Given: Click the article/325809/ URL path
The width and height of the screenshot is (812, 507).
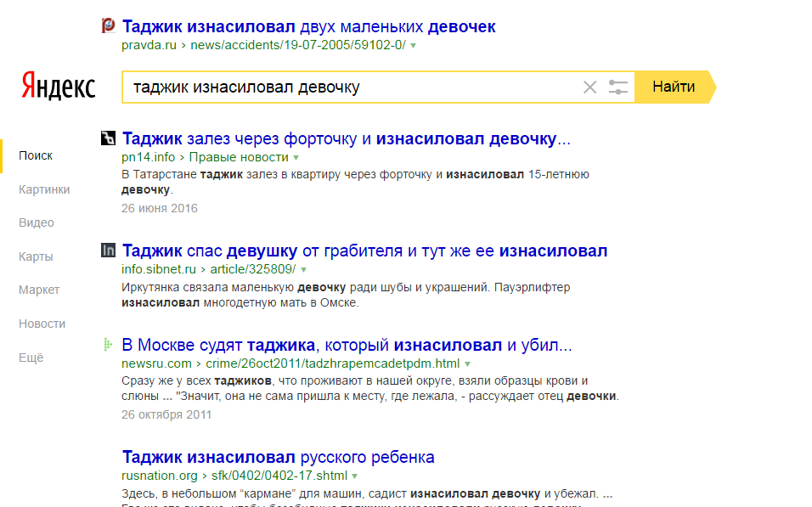Looking at the screenshot, I should (x=253, y=269).
